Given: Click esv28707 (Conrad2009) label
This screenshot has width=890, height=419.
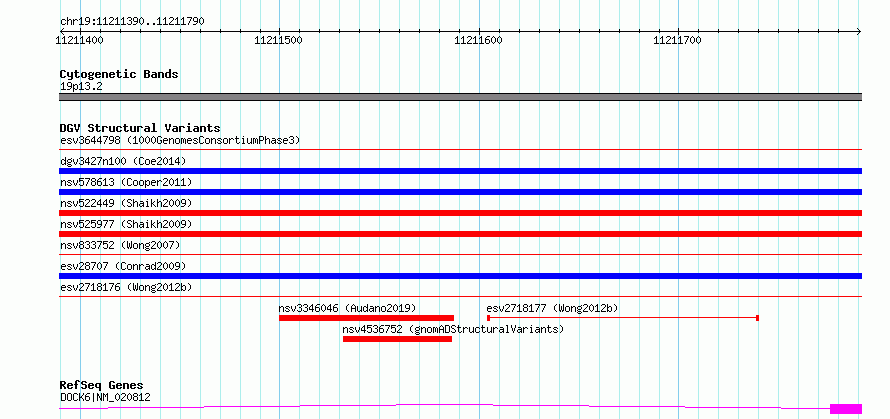Looking at the screenshot, I should (123, 266).
